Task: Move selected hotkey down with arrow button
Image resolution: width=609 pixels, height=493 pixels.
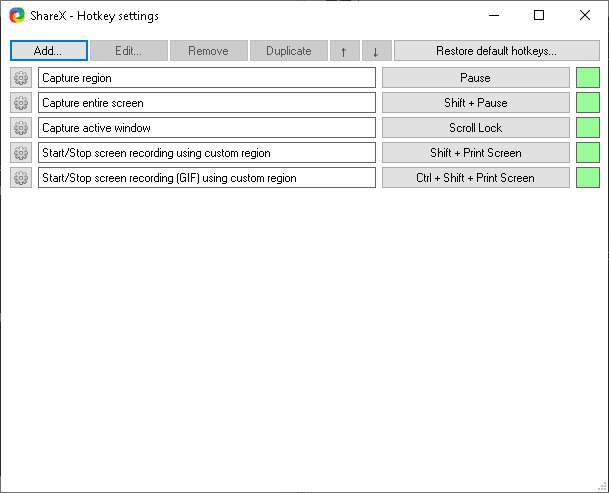Action: (x=376, y=51)
